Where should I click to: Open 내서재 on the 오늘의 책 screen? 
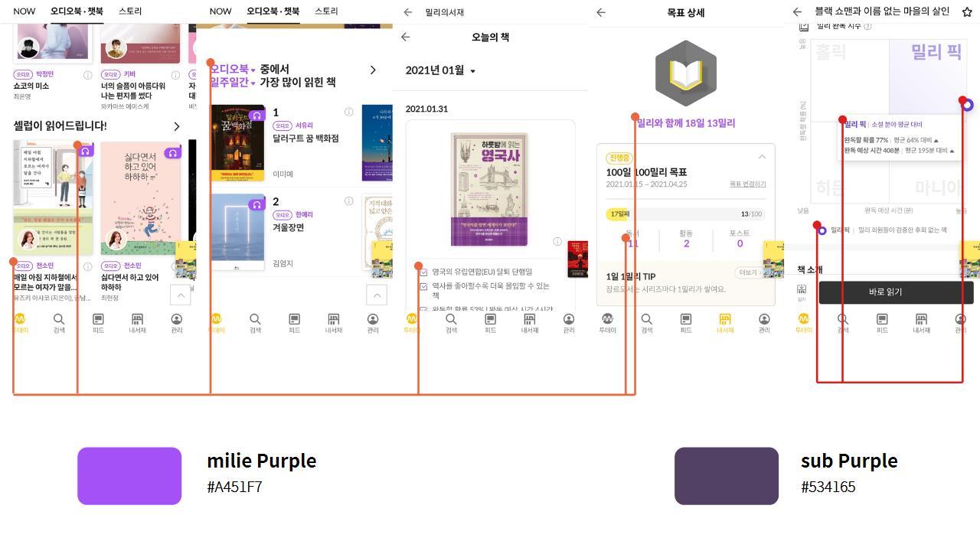529,323
